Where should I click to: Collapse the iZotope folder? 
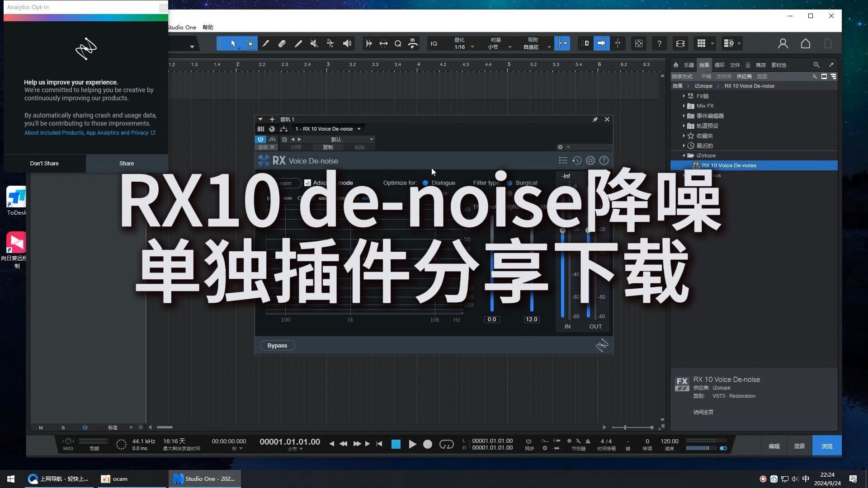[x=684, y=155]
